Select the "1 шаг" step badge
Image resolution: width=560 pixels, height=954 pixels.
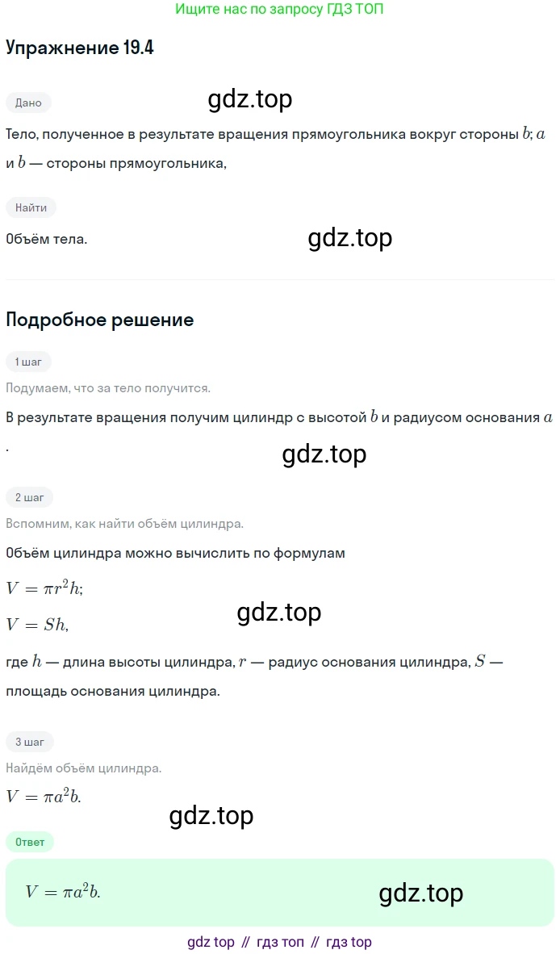(x=28, y=362)
